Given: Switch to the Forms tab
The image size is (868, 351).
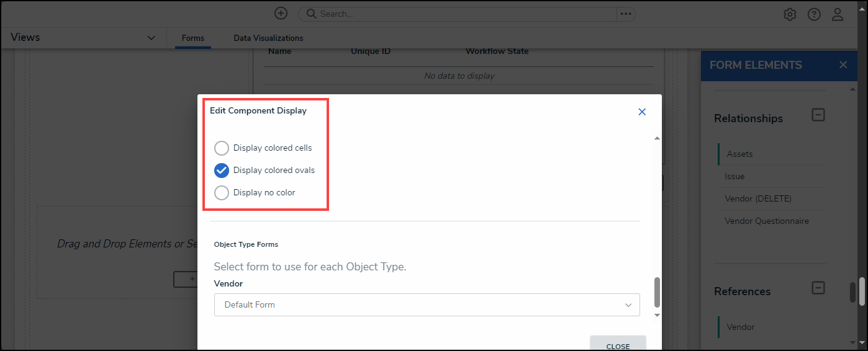Looking at the screenshot, I should tap(192, 38).
